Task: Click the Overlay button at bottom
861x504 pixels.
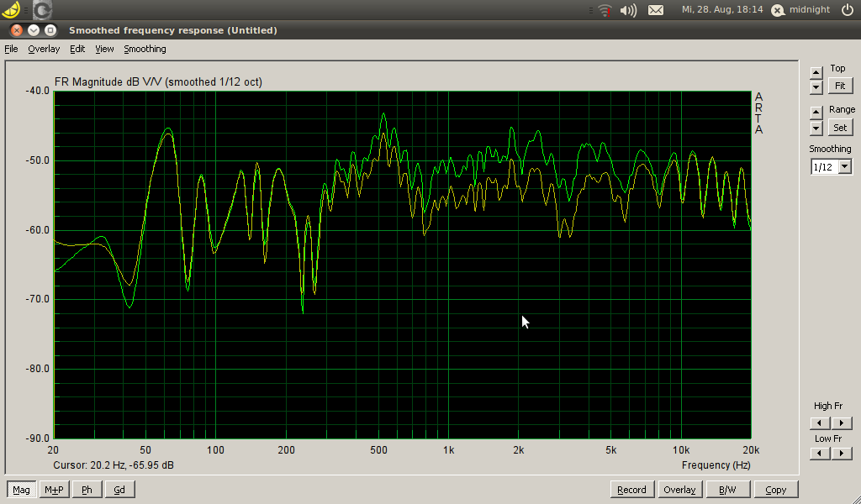Action: point(679,490)
